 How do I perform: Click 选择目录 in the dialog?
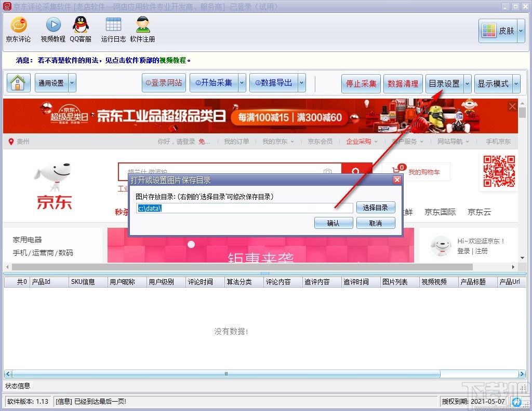coord(376,208)
